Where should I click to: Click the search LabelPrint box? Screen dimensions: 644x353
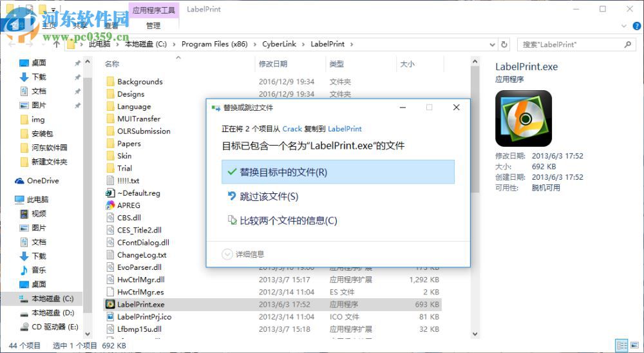pos(576,44)
